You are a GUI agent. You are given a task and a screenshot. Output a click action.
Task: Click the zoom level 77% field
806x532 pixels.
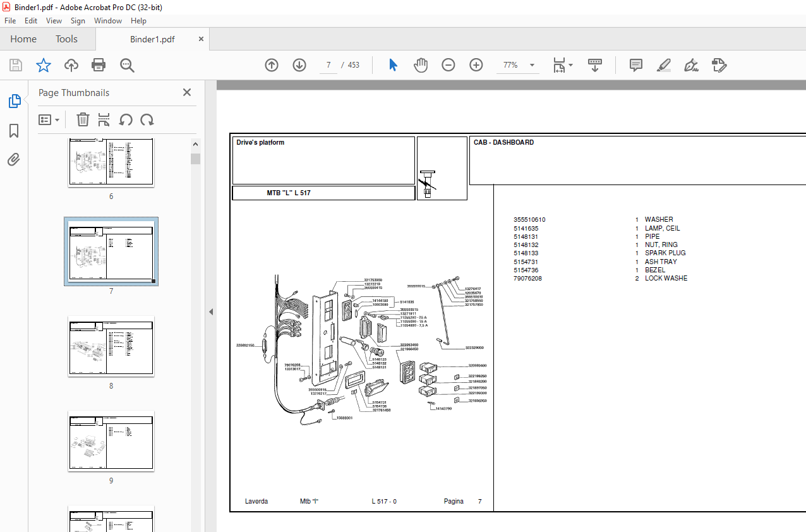coord(510,65)
